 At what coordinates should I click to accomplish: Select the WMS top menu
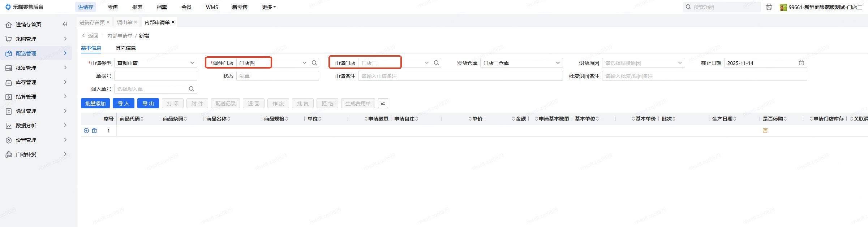212,7
